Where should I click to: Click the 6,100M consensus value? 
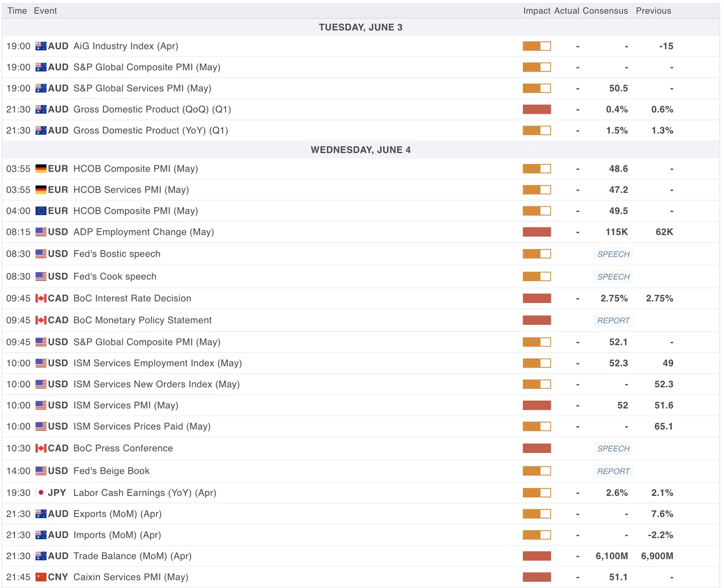coord(612,556)
